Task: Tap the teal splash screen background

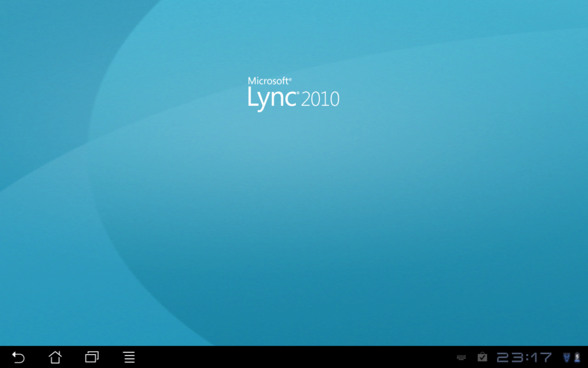Action: click(x=294, y=230)
